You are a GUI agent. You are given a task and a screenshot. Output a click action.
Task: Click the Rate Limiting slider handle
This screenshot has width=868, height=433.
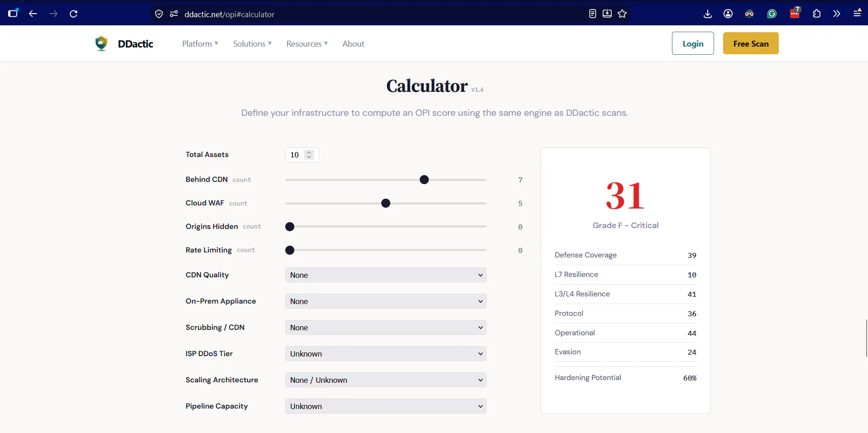(290, 250)
